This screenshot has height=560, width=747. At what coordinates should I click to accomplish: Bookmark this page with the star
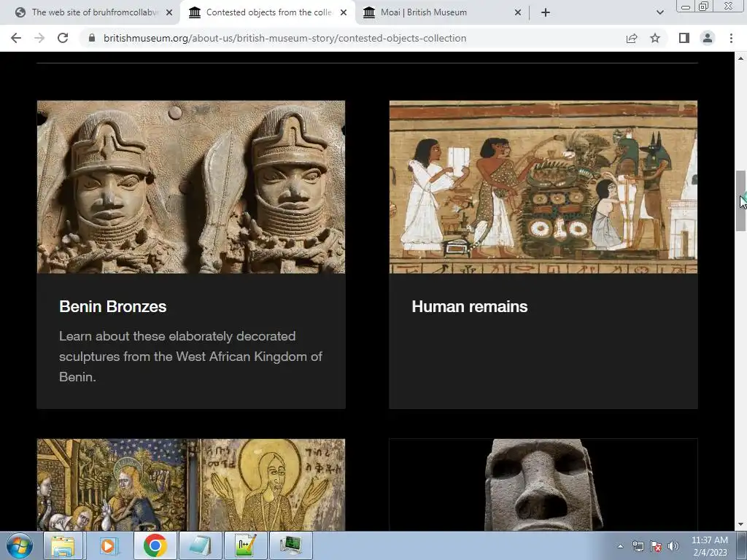click(x=655, y=38)
